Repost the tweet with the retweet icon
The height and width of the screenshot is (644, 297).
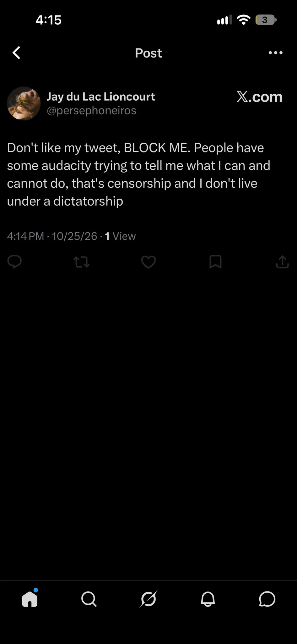[x=81, y=262]
